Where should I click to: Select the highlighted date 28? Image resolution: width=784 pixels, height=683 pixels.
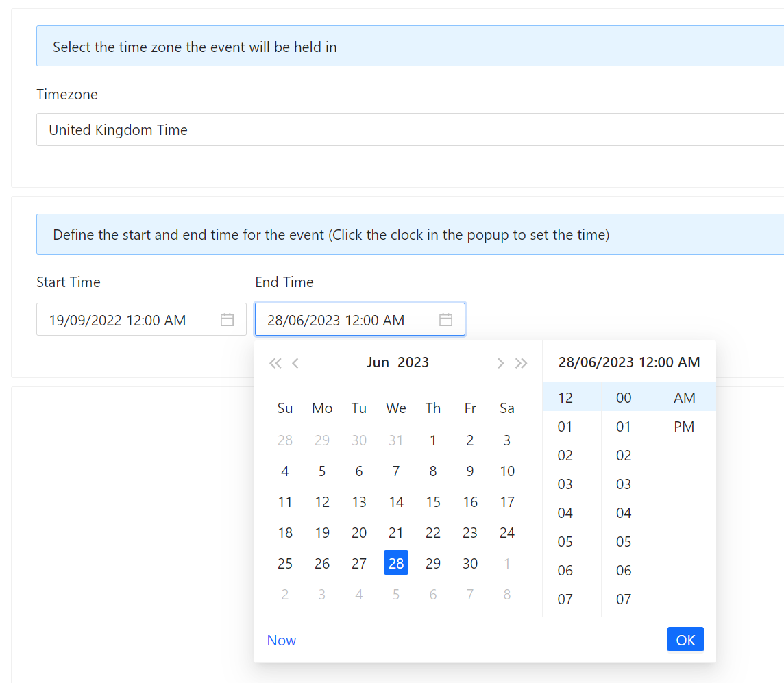(396, 563)
